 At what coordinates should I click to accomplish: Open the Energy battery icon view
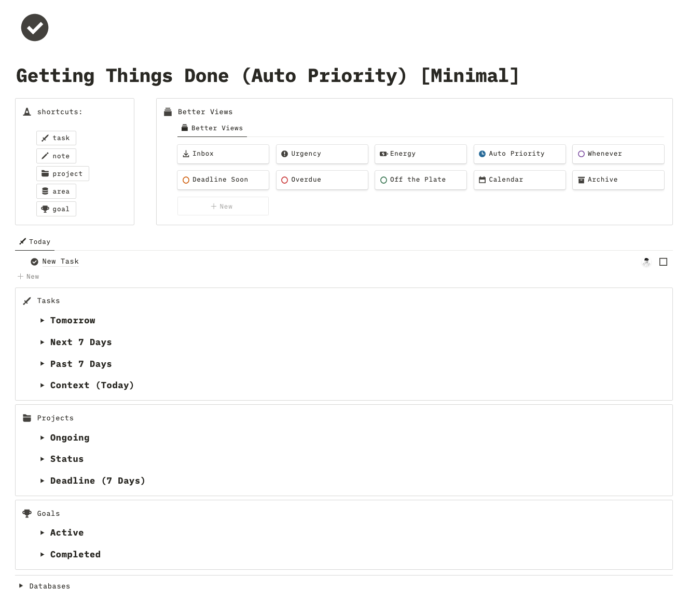click(383, 154)
